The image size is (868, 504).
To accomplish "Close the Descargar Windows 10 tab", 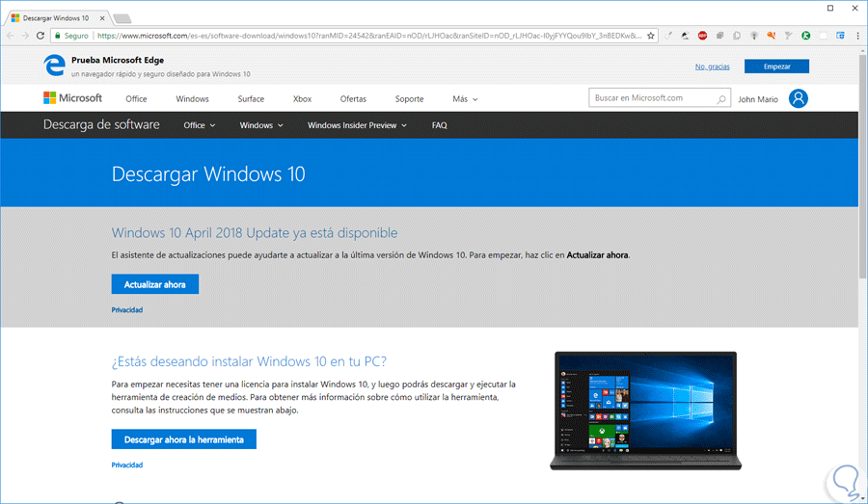I will click(102, 18).
